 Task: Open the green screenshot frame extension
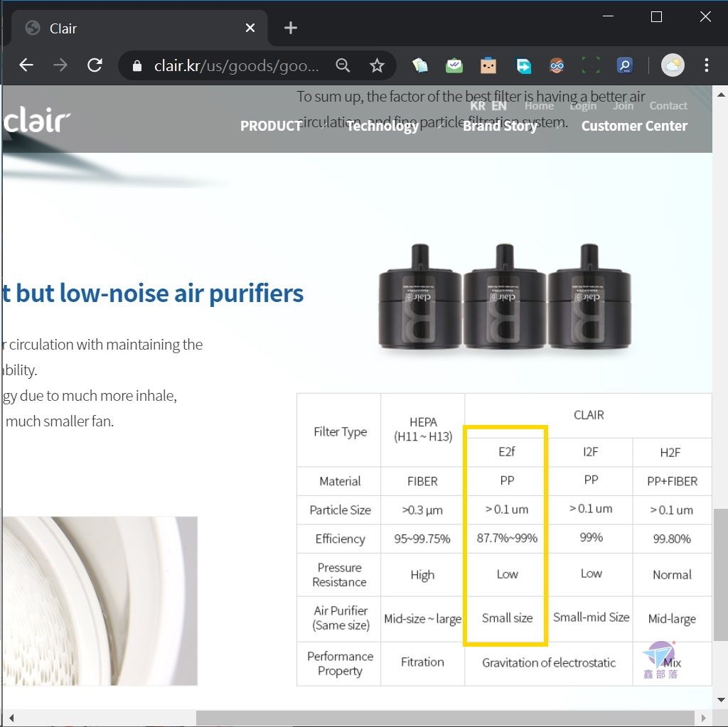[x=591, y=65]
